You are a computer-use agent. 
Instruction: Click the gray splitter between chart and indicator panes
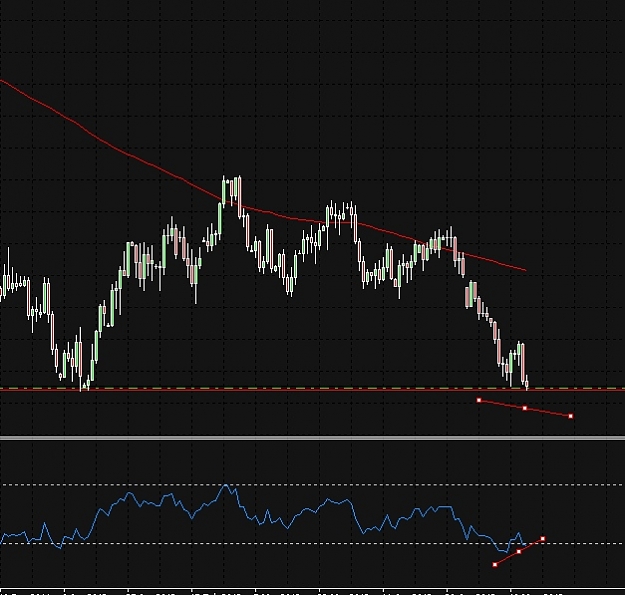coord(312,438)
